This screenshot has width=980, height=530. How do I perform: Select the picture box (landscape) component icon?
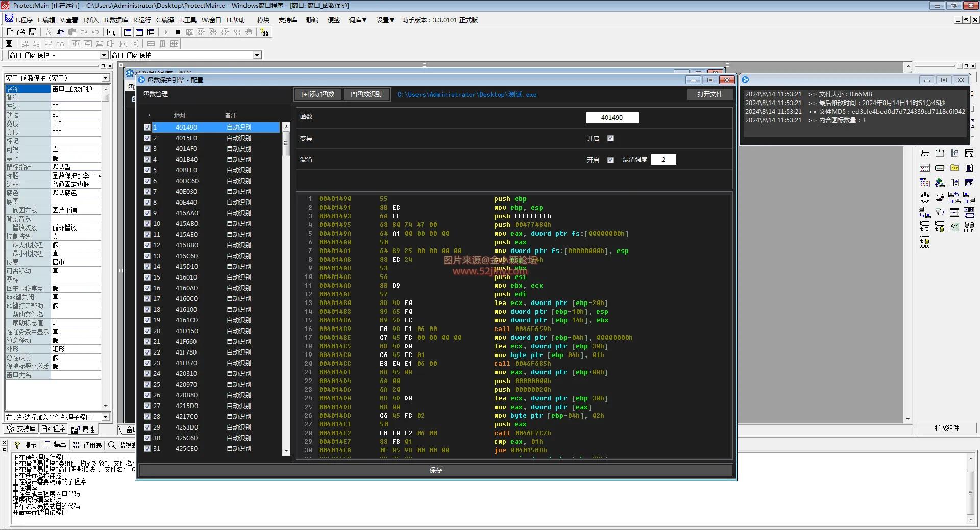[x=954, y=227]
